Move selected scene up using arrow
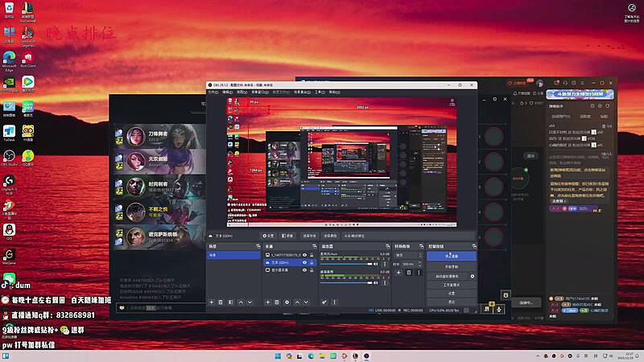Screen dimensions: 644x362 click(x=240, y=302)
